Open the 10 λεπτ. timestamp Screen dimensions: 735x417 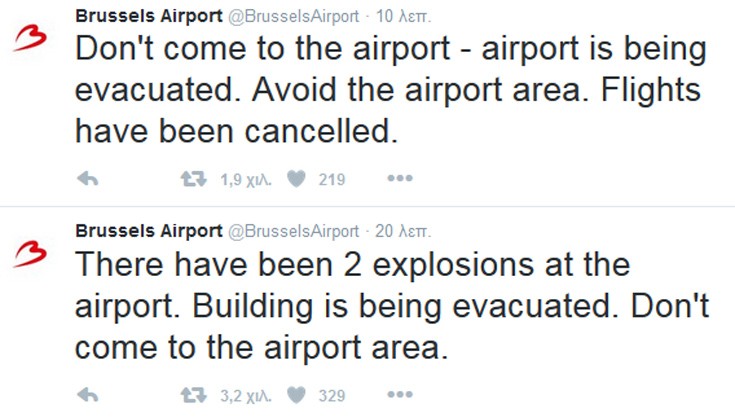(403, 16)
